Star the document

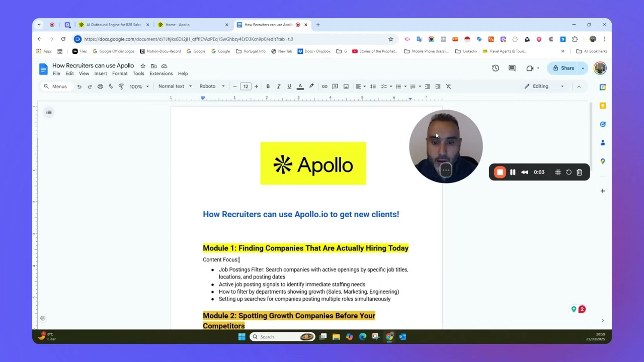pos(143,66)
